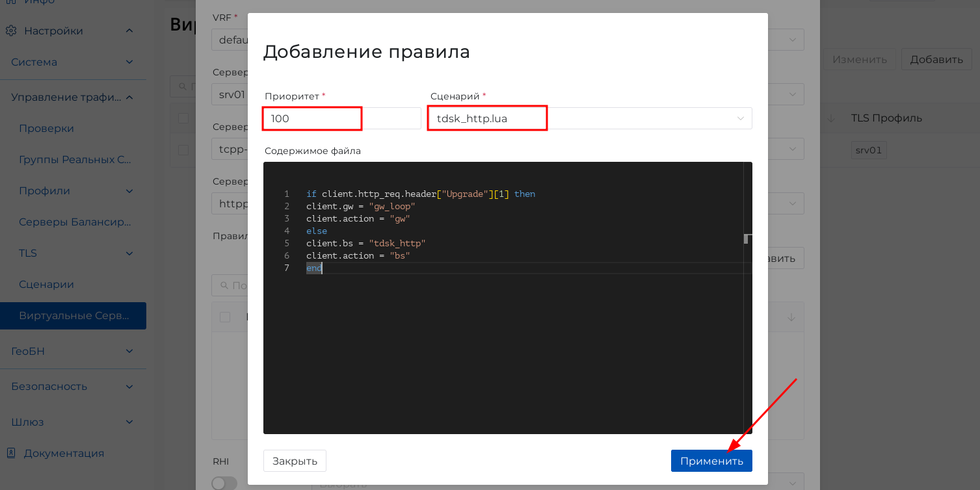Go to Проверки in sidebar
The height and width of the screenshot is (490, 980).
[46, 129]
